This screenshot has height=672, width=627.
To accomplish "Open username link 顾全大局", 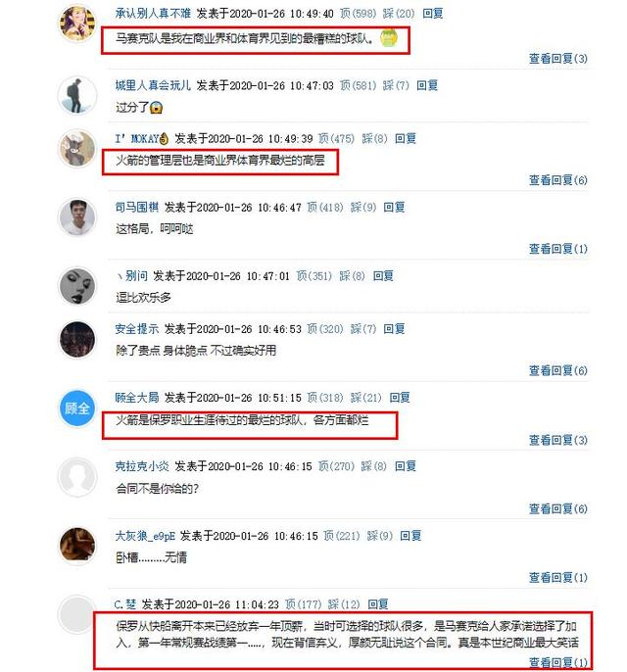I will tap(137, 398).
